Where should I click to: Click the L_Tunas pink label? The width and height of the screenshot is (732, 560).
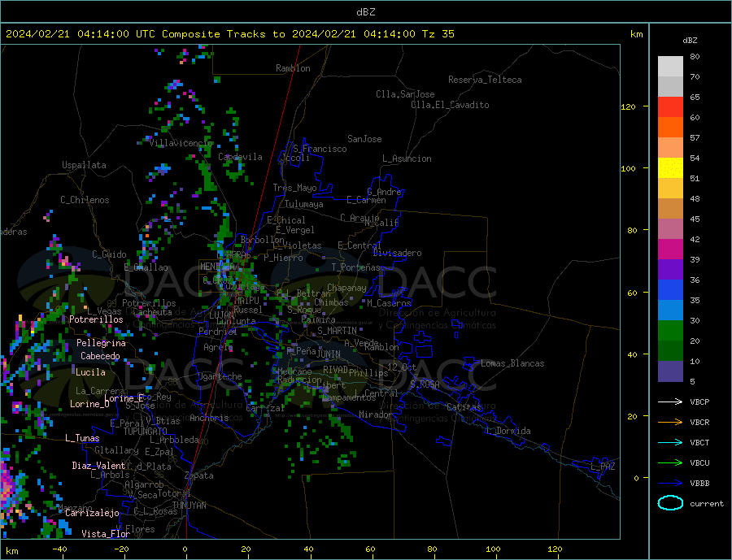point(82,438)
